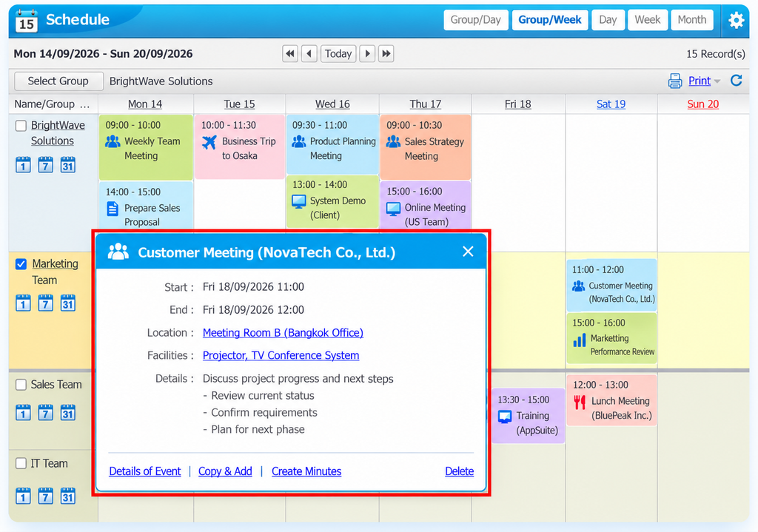Jump back to previous week with double-arrow
The height and width of the screenshot is (532, 758).
290,53
